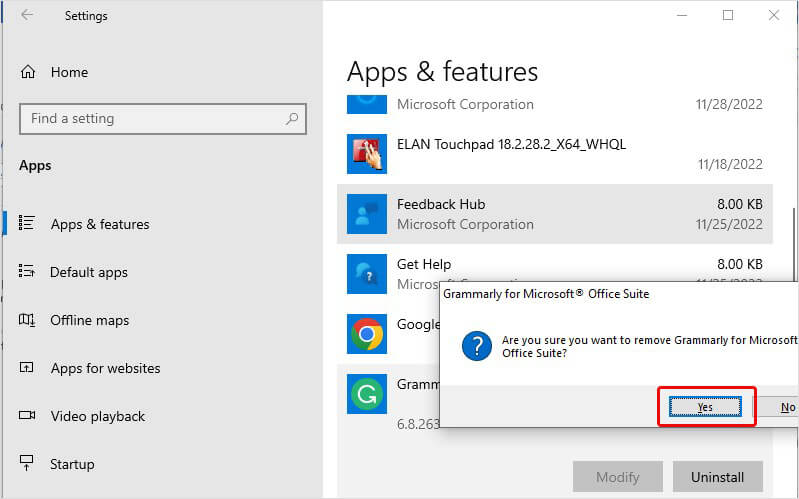Click the app list vertical scrollbar

coord(794,245)
